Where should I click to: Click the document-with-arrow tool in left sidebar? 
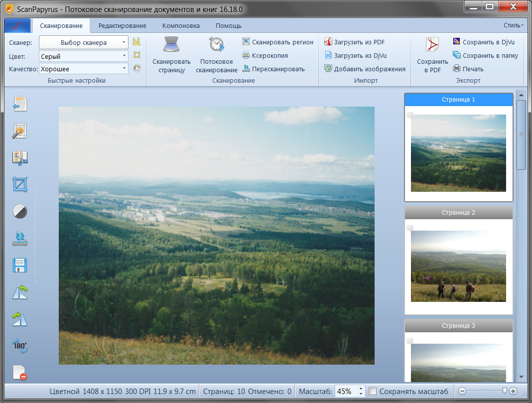20,104
